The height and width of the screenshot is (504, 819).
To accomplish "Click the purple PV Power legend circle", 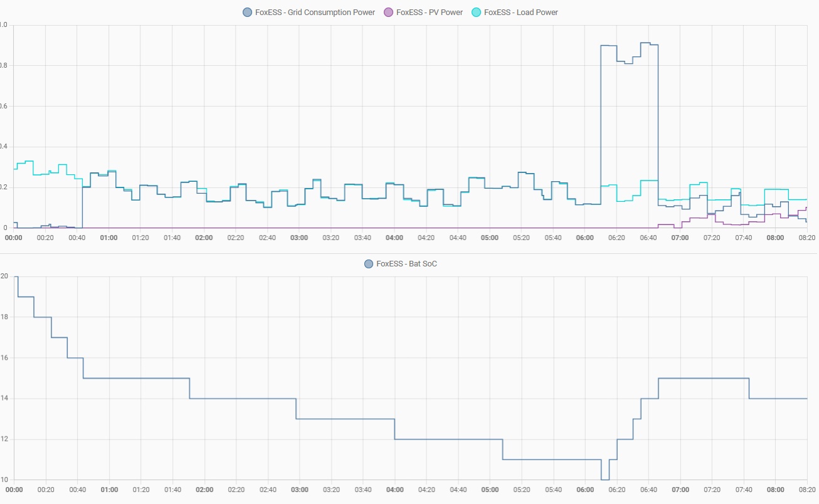I will pyautogui.click(x=389, y=12).
